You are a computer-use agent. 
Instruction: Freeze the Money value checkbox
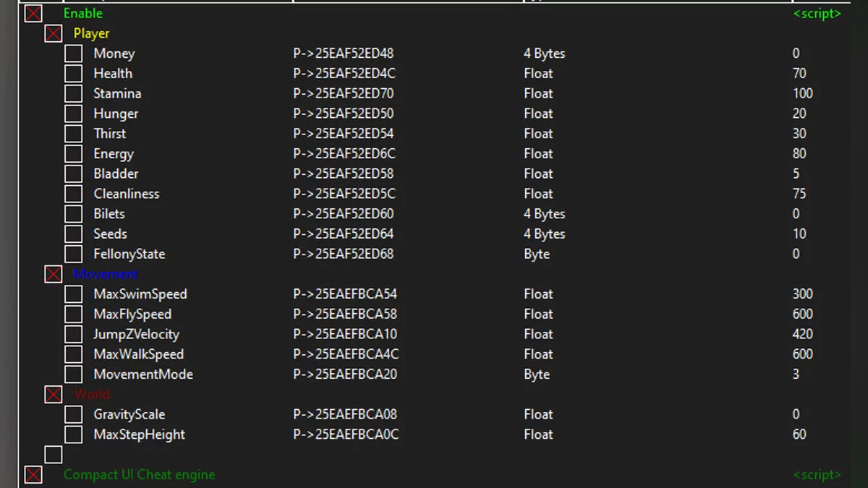(x=74, y=53)
